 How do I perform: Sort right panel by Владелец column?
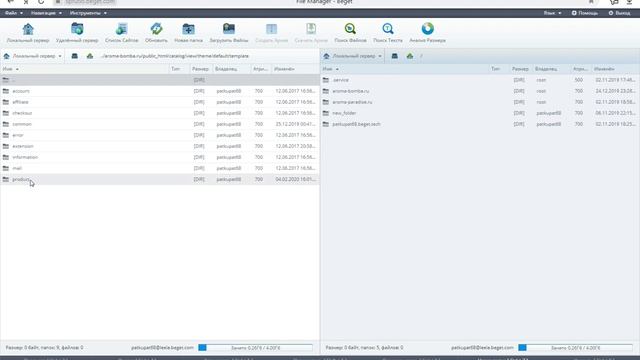point(546,69)
